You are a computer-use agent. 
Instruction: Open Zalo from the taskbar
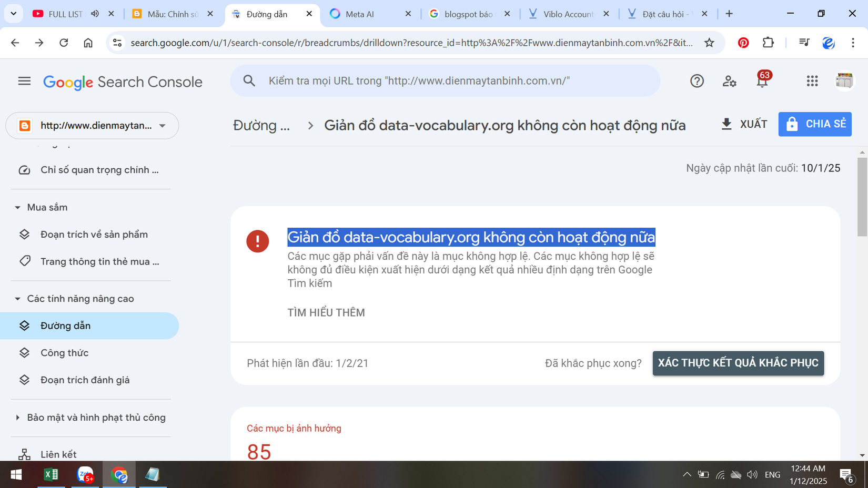click(85, 475)
